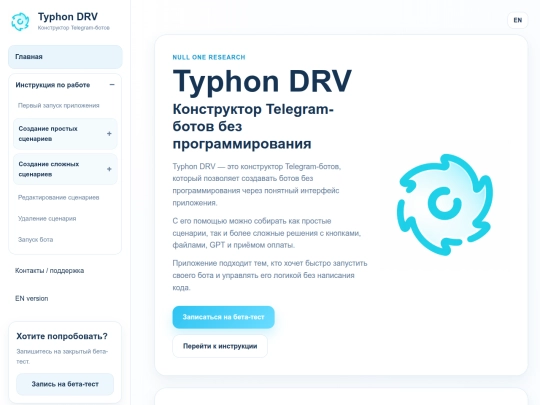Click the Записаться на бета-тест button
The height and width of the screenshot is (405, 540).
tap(224, 317)
